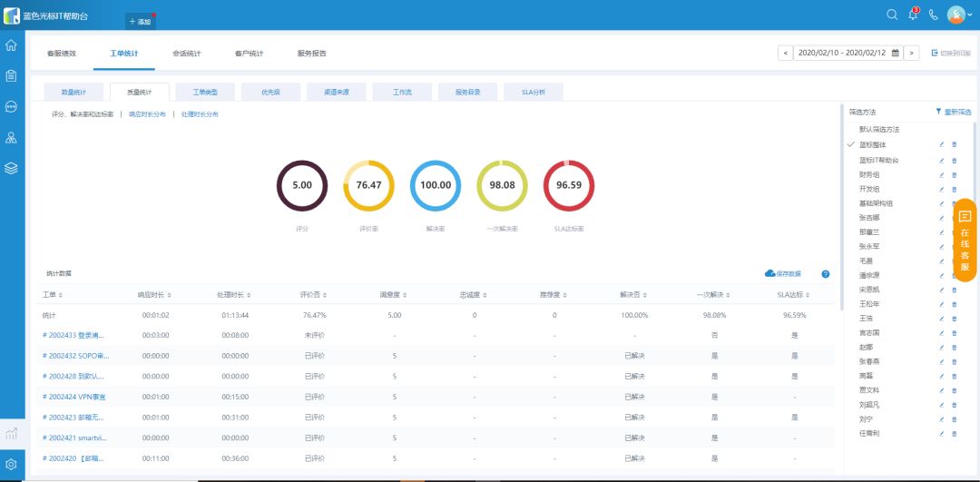
Task: Sort by 工单 column
Action: (x=52, y=294)
